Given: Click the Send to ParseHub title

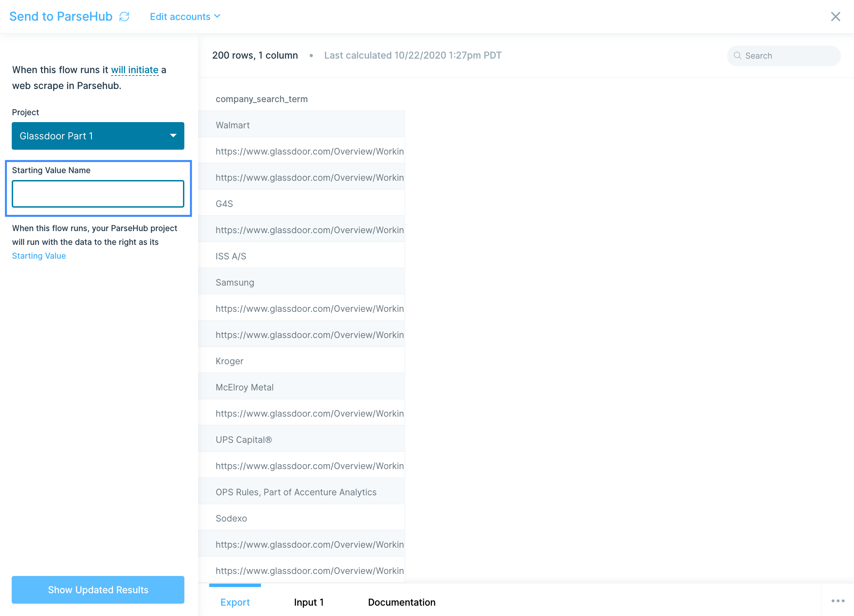Looking at the screenshot, I should click(61, 17).
